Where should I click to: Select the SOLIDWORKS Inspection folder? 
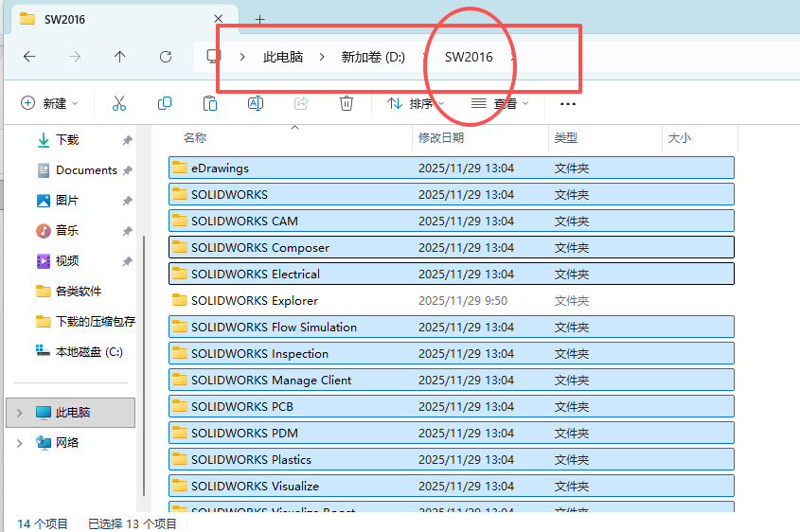tap(452, 353)
